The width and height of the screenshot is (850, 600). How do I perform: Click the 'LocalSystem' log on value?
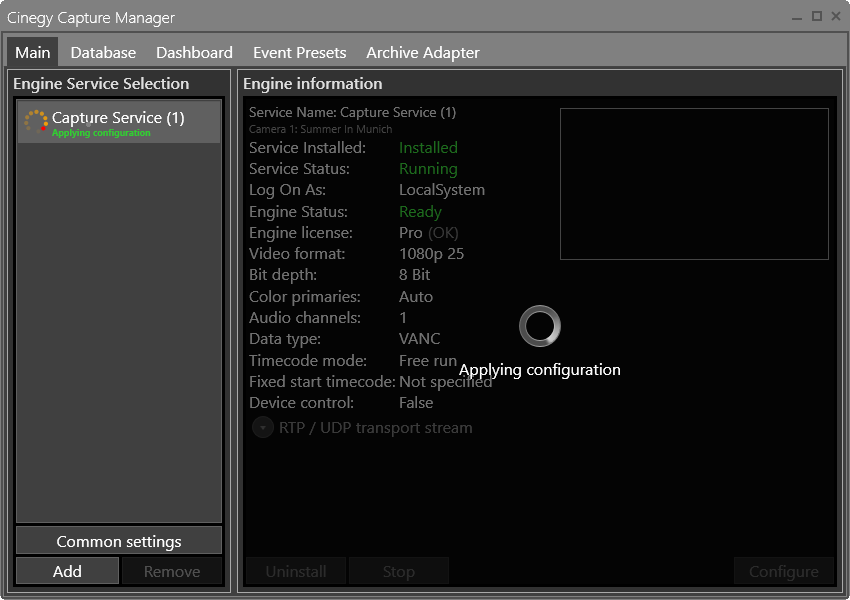coord(442,190)
